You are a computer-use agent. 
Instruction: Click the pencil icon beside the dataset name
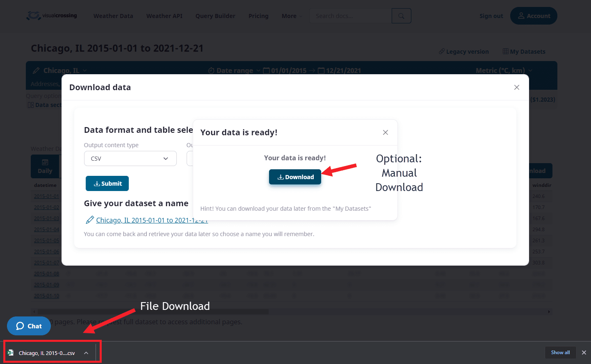89,220
